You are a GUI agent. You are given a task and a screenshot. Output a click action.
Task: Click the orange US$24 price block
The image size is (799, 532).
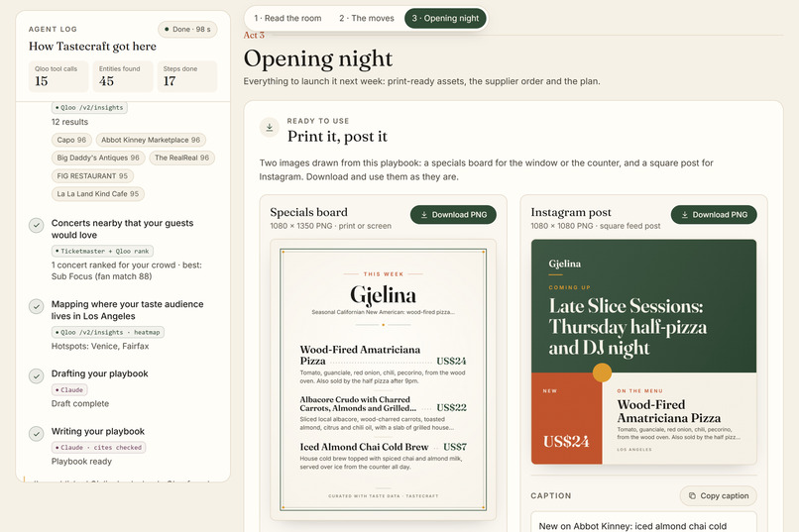(x=567, y=418)
